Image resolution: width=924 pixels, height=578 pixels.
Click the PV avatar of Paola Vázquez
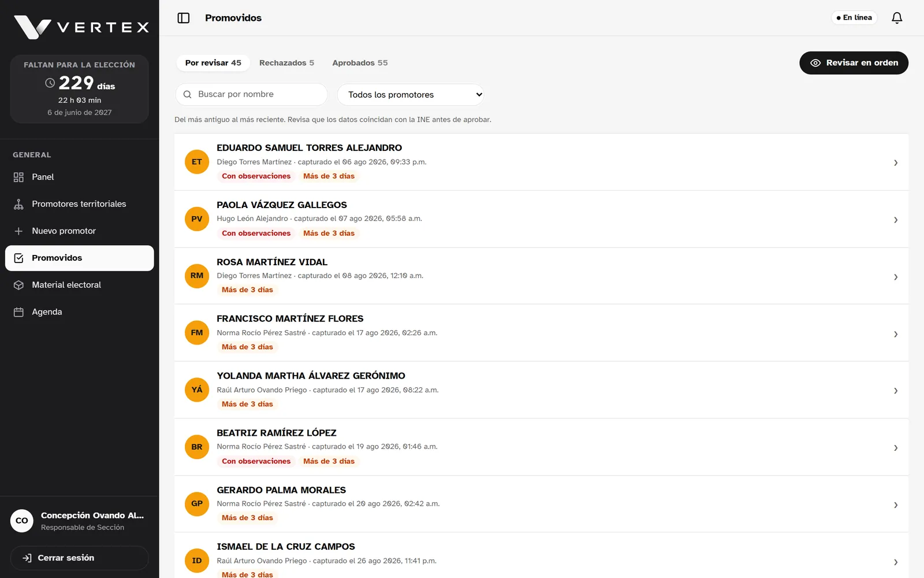tap(197, 219)
